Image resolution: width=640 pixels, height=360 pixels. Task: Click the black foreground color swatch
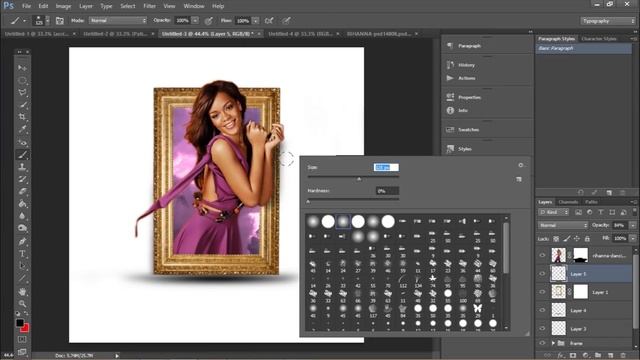tap(19, 323)
